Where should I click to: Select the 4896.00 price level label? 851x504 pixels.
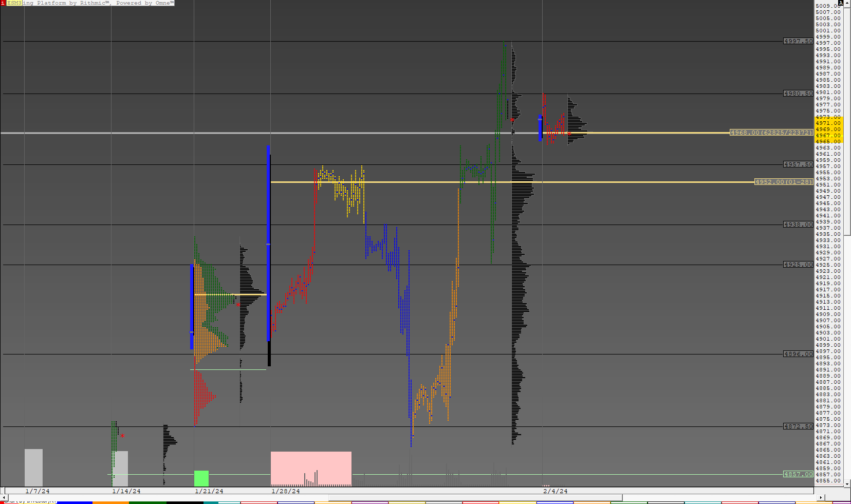pos(798,354)
